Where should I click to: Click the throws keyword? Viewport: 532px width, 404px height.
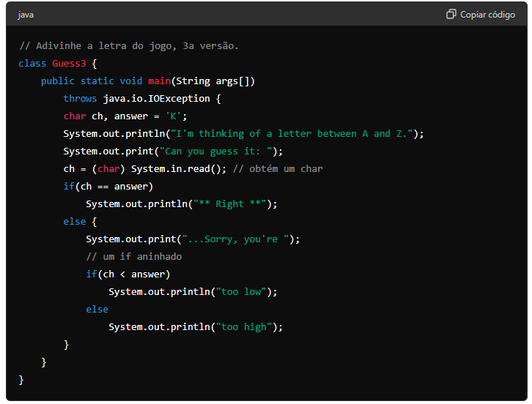coord(80,99)
